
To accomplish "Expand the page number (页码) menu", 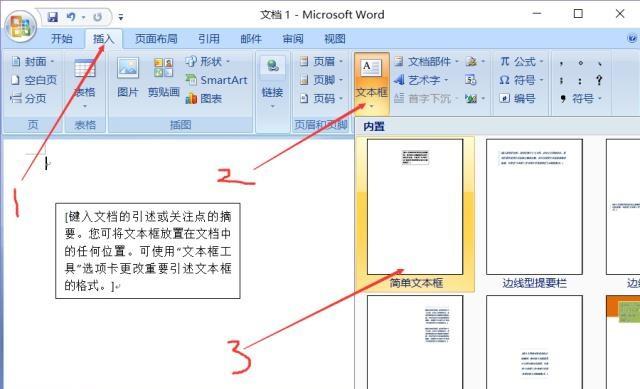I will click(x=321, y=98).
